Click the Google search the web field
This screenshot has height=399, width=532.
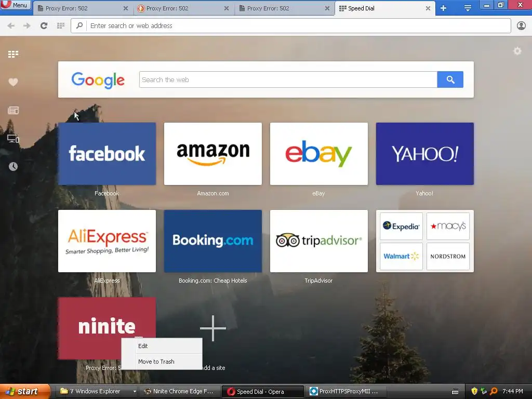point(288,79)
